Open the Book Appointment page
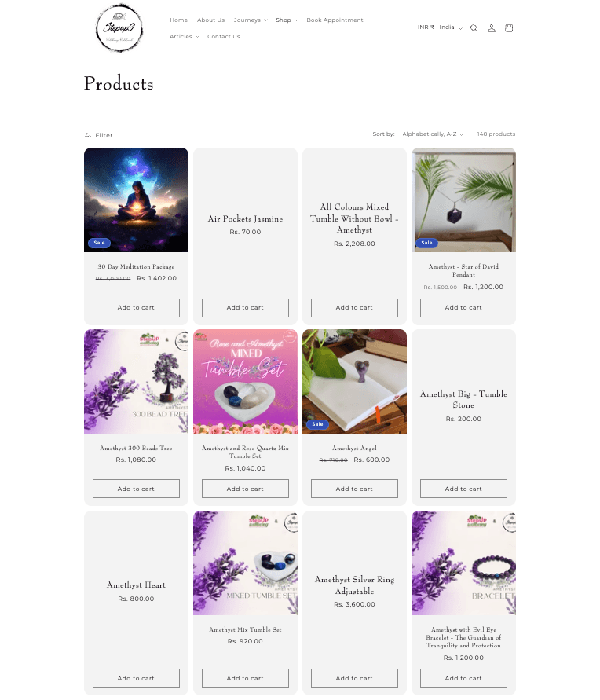600x700 pixels. (x=335, y=20)
